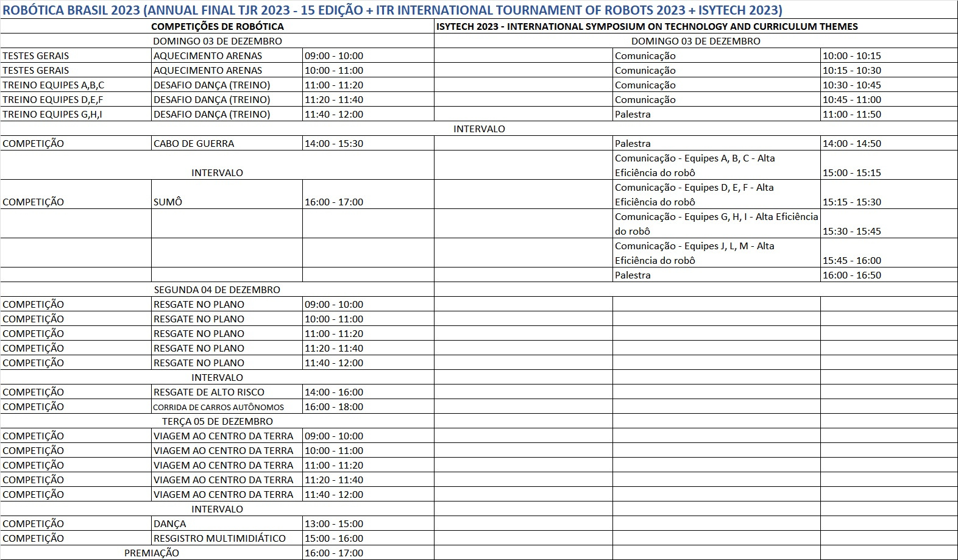The height and width of the screenshot is (560, 958).
Task: Select the 10:00 - 10:15 time cell
Action: 851,56
